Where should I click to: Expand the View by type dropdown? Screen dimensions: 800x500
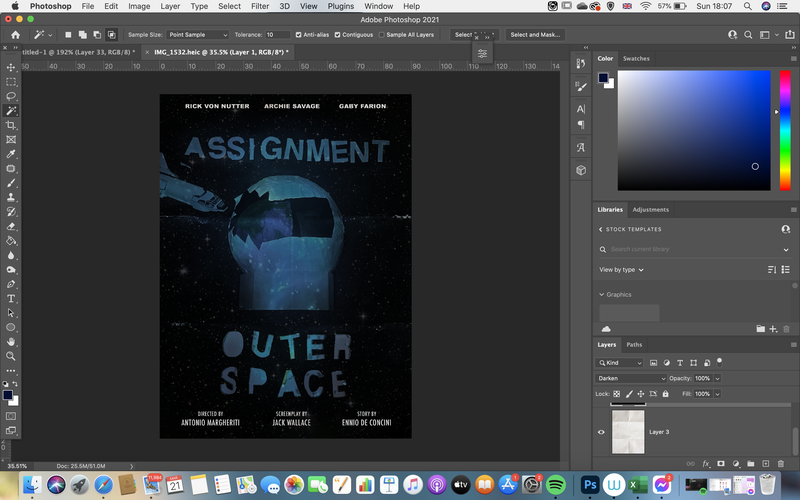click(621, 269)
